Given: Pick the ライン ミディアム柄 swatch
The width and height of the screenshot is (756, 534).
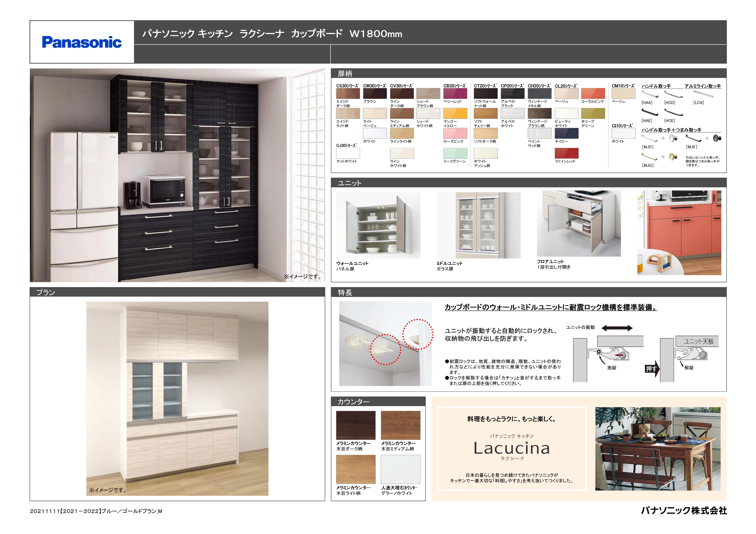Looking at the screenshot, I should (x=402, y=114).
